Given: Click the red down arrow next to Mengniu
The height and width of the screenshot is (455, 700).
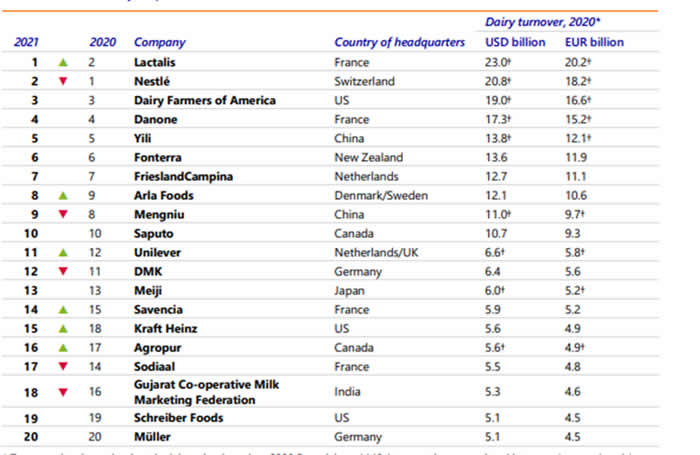Looking at the screenshot, I should tap(63, 215).
